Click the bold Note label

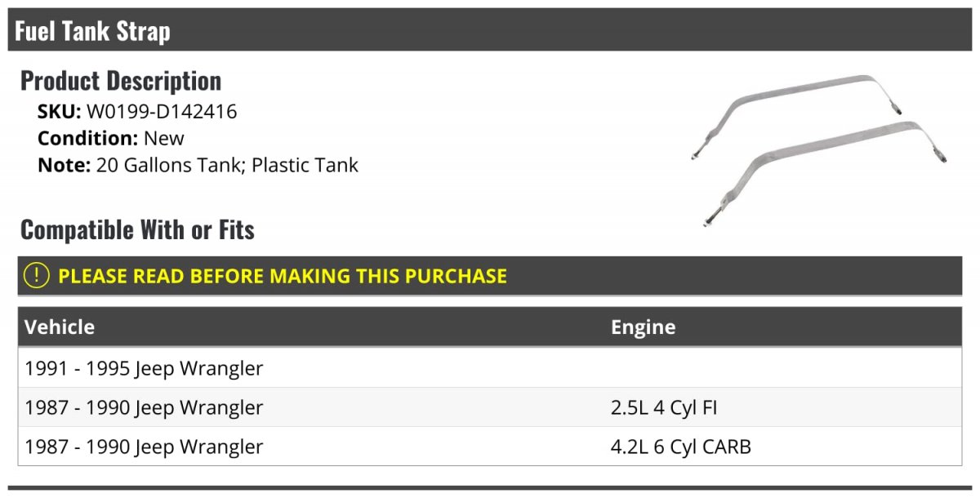point(64,165)
